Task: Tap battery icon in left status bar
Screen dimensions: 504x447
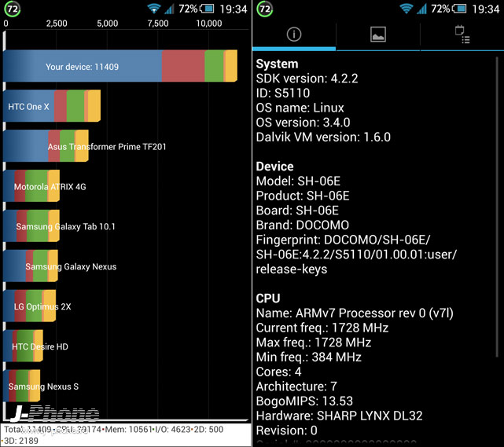Action: [207, 9]
